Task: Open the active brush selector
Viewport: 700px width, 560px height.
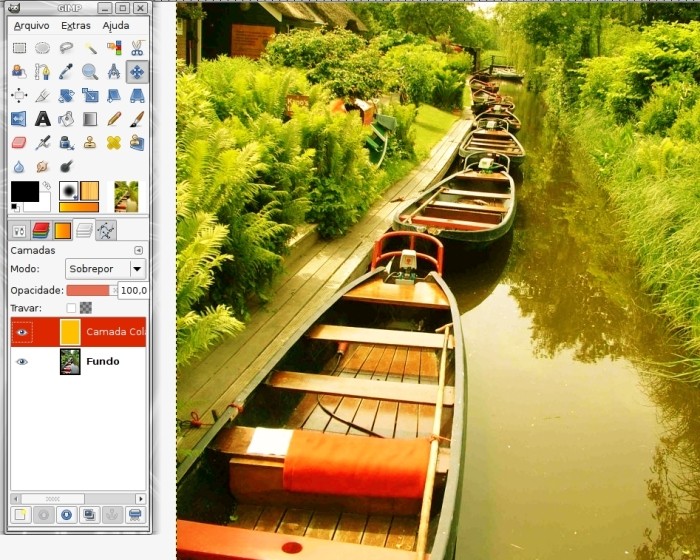Action: (69, 191)
